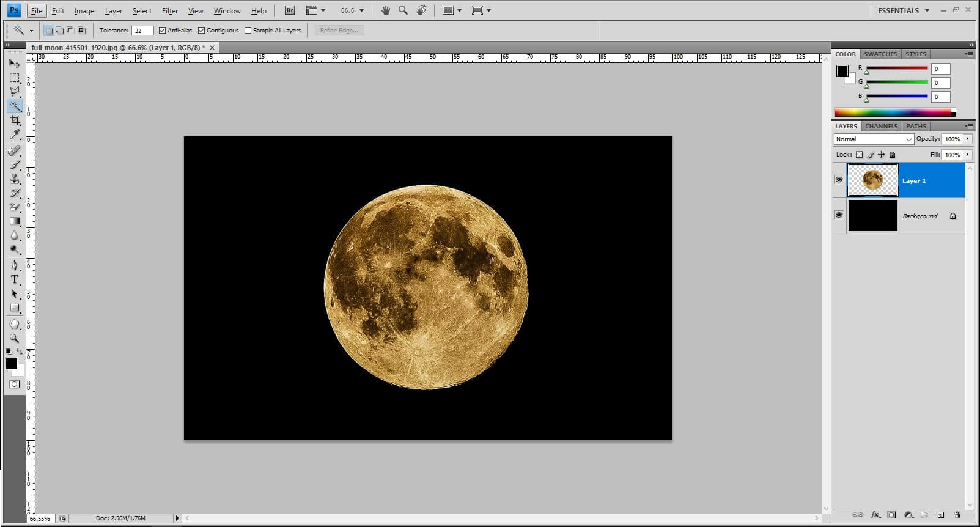The height and width of the screenshot is (527, 980).
Task: Close the full-moon document tab
Action: tap(212, 47)
